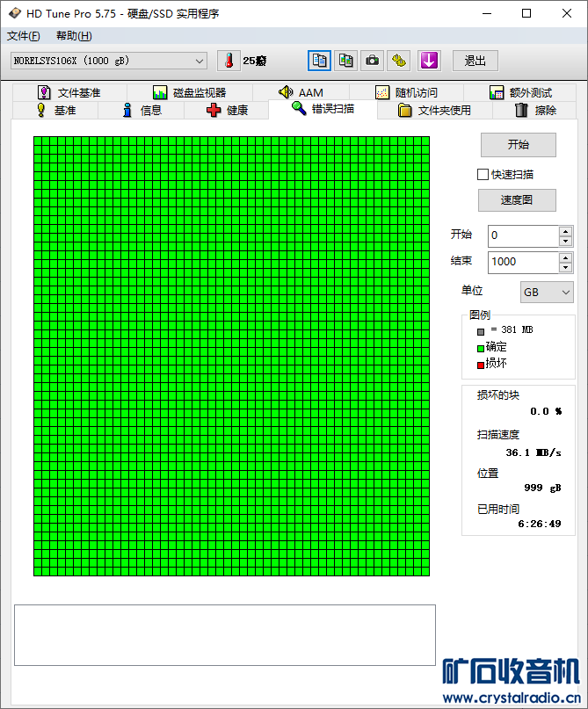Minimize the HD Tune Pro window

487,13
